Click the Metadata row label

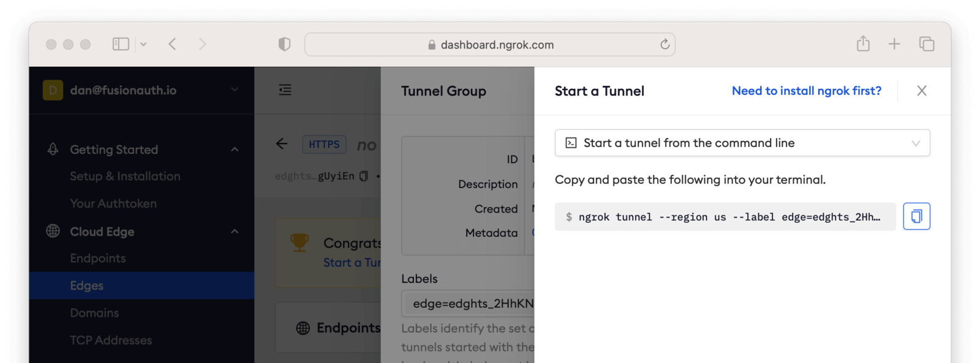(491, 233)
